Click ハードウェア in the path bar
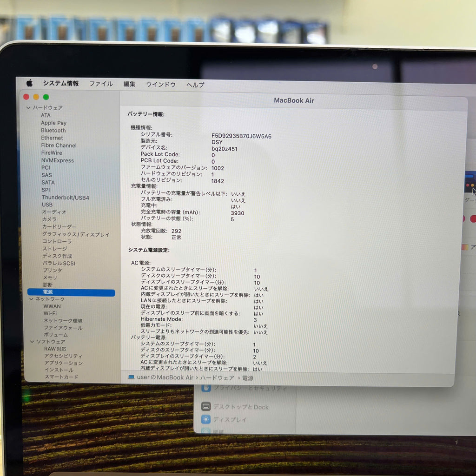This screenshot has width=476, height=476. click(x=217, y=378)
